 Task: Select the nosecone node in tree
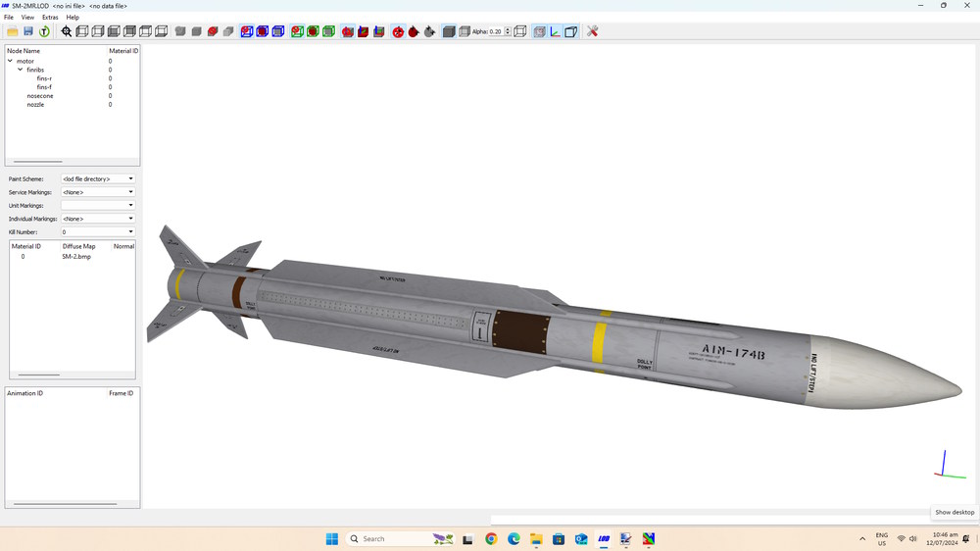point(40,96)
